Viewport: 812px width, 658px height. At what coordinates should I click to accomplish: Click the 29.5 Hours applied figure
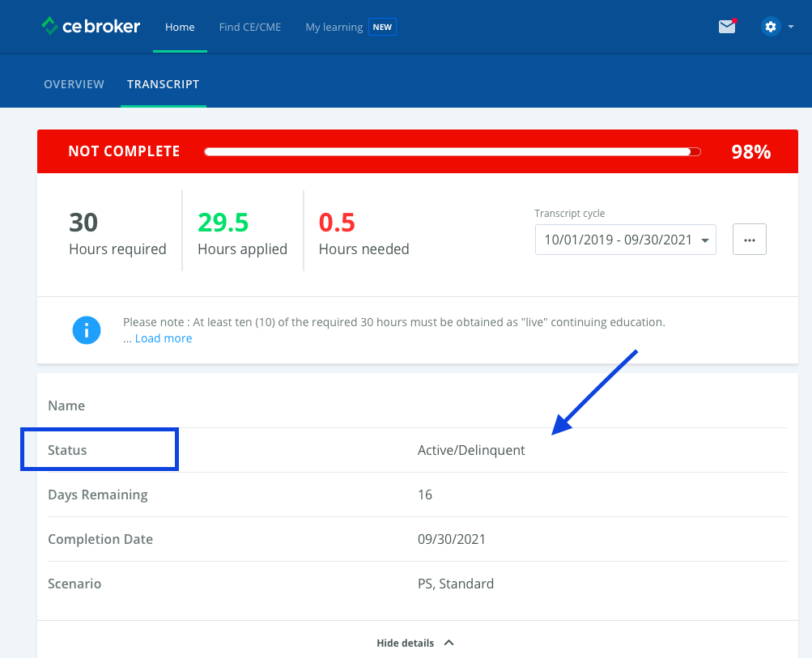coord(223,222)
